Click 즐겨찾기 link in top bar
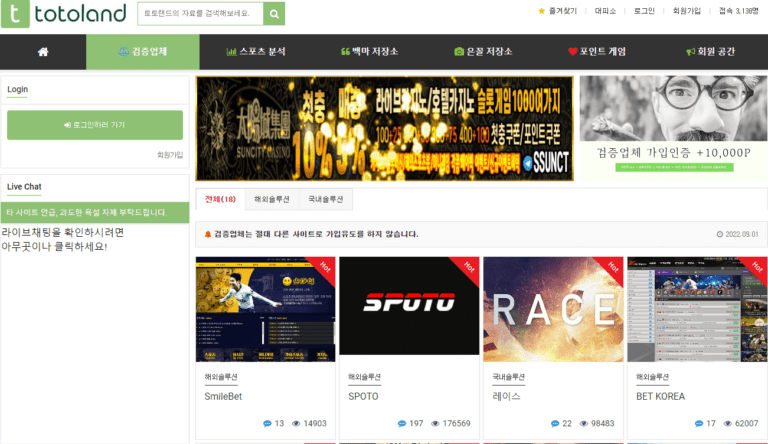 [x=563, y=11]
